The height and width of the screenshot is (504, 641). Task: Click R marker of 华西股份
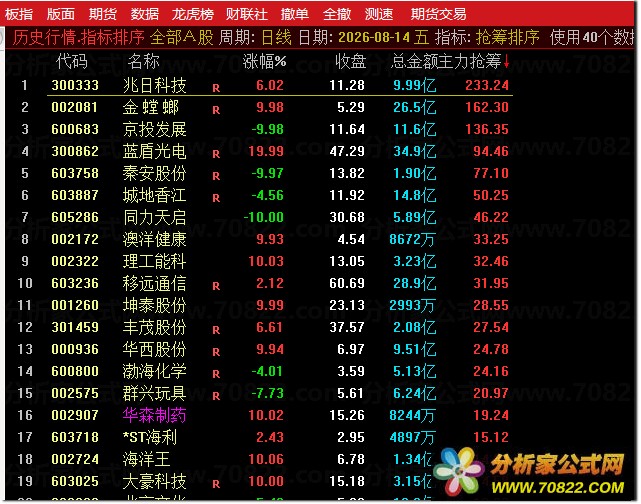click(216, 352)
